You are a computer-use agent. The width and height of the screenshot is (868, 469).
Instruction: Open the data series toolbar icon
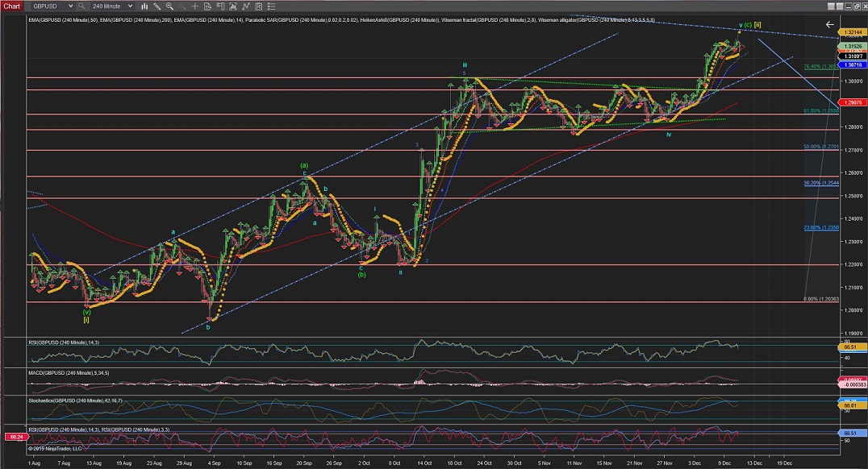pyautogui.click(x=232, y=6)
